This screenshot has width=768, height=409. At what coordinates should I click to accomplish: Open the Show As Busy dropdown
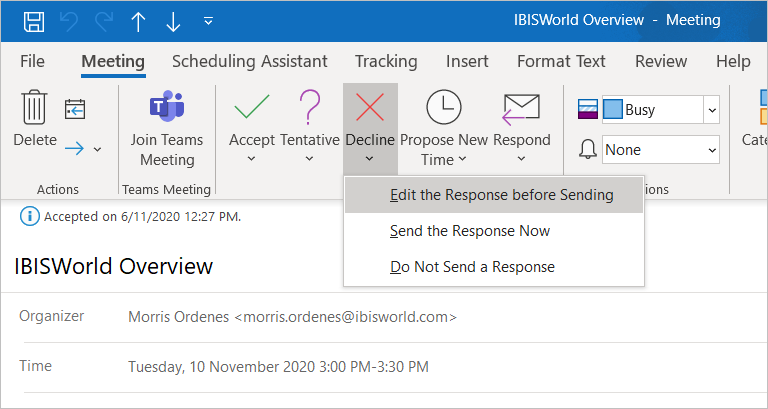[x=711, y=110]
